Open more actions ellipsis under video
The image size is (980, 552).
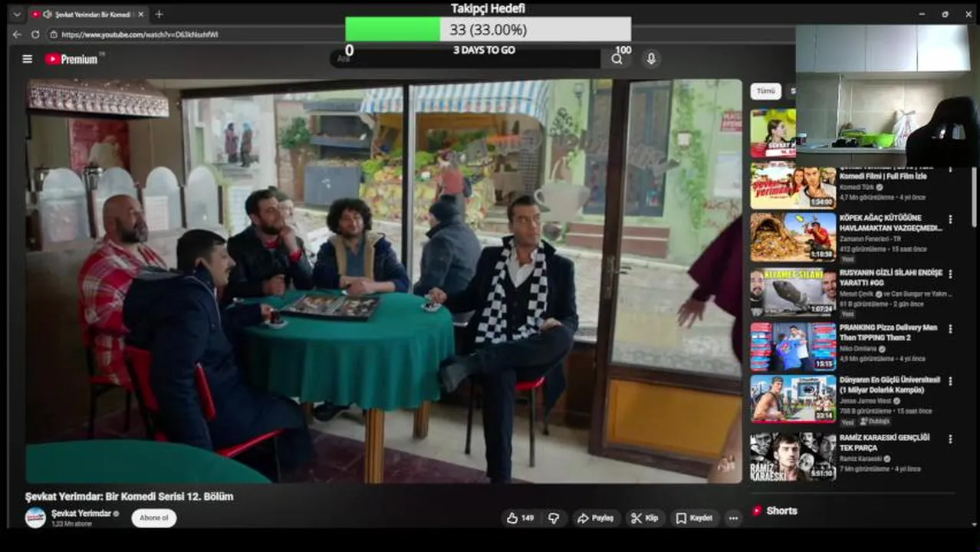[733, 518]
